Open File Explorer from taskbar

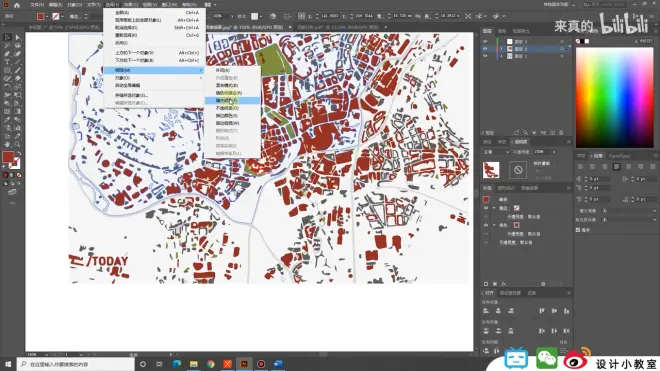pyautogui.click(x=194, y=364)
